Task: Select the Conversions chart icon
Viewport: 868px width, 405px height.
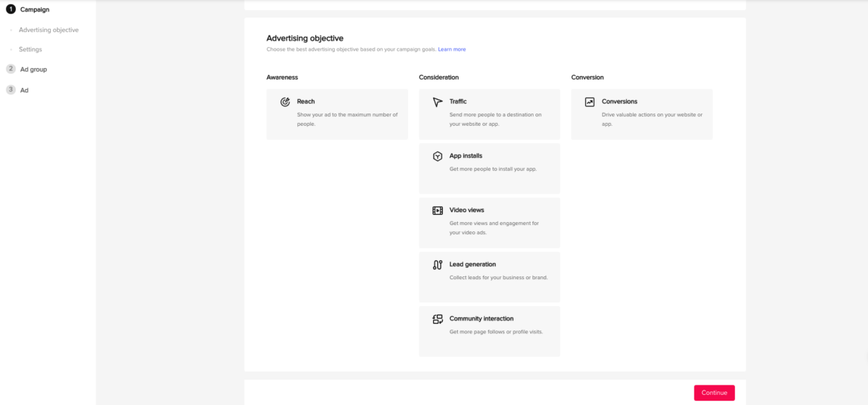Action: pyautogui.click(x=590, y=102)
